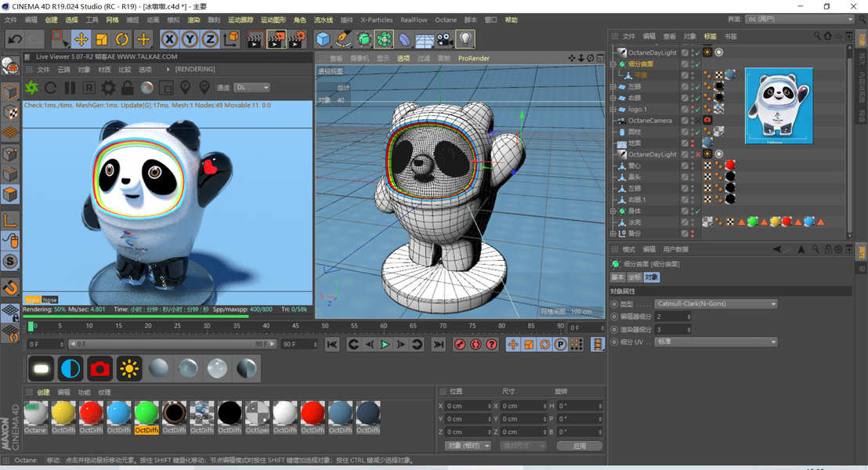868x470 pixels.
Task: Expand the logo.1 object tree node
Action: 613,109
